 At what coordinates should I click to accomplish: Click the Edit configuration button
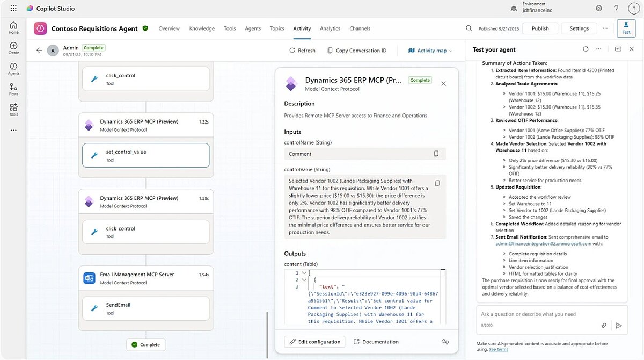(314, 341)
